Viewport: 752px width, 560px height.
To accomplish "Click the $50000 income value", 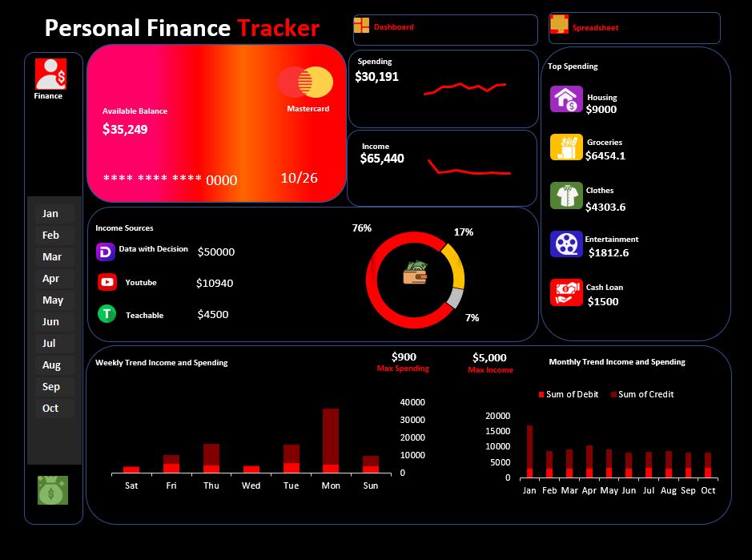I will tap(215, 252).
